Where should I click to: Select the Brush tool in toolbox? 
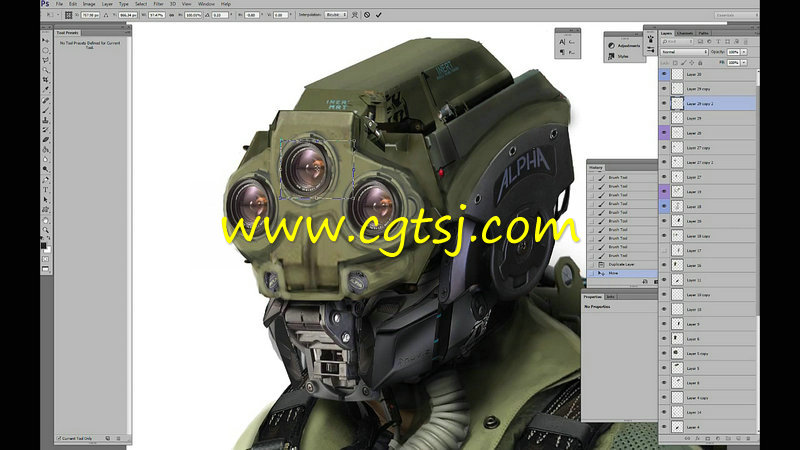point(46,110)
